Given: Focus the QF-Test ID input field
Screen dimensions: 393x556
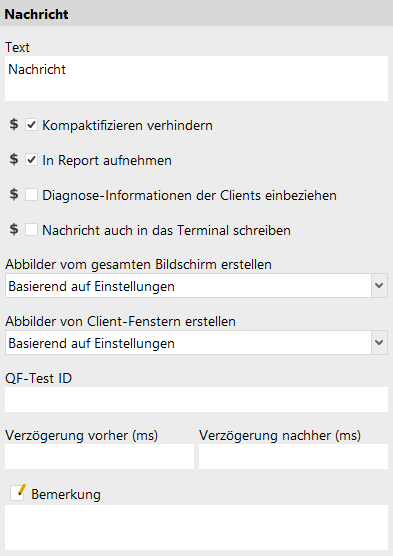Looking at the screenshot, I should coord(196,400).
